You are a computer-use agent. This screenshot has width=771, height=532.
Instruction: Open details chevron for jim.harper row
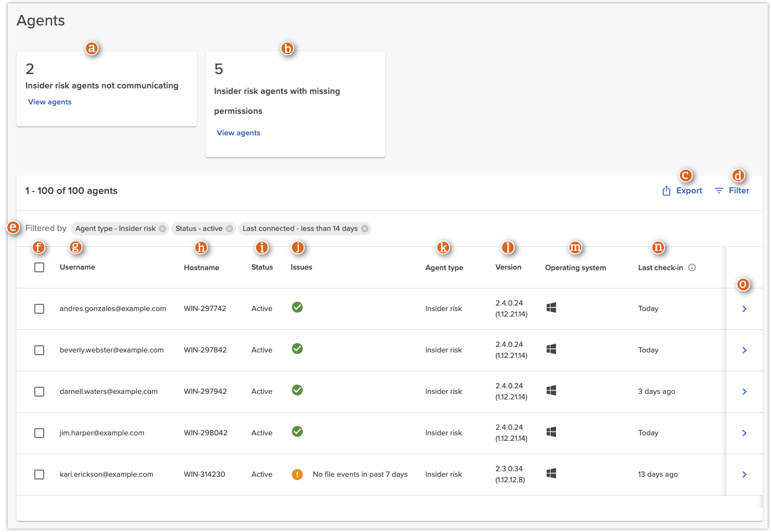point(744,433)
